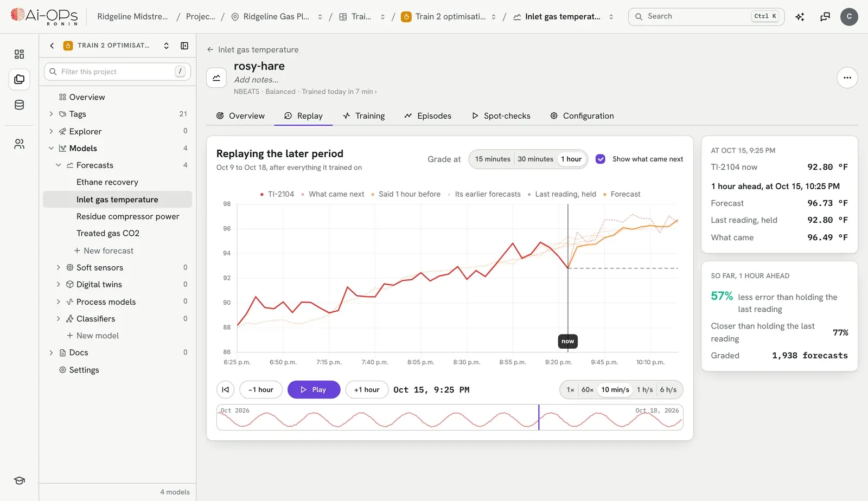Open the database icon in left rail

19,105
